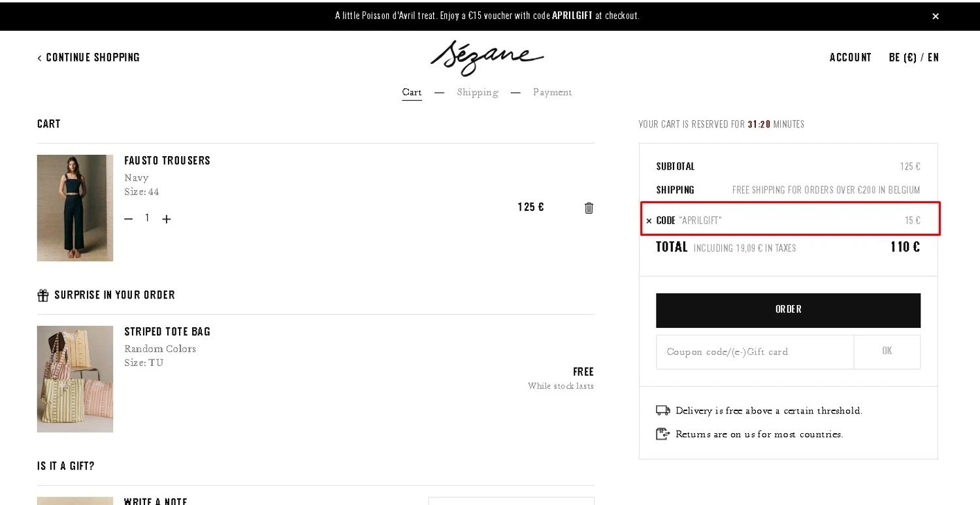The image size is (980, 505).
Task: Go to the Shipping step
Action: click(478, 92)
